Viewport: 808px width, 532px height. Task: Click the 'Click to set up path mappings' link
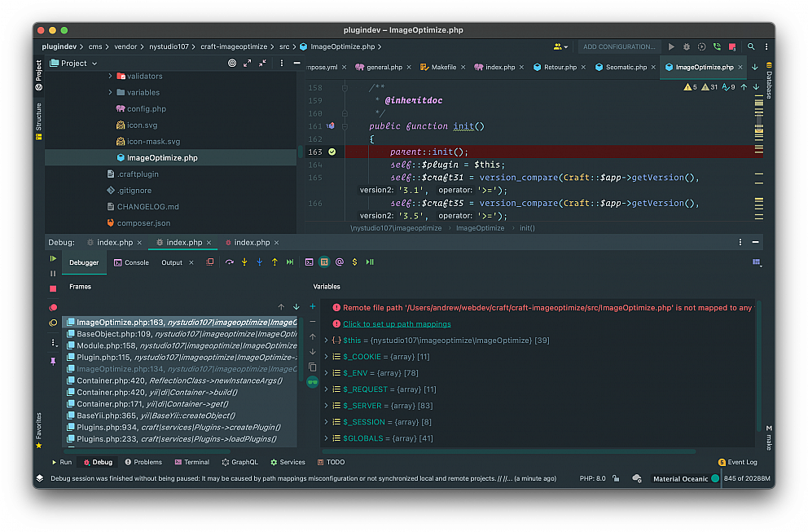tap(397, 323)
